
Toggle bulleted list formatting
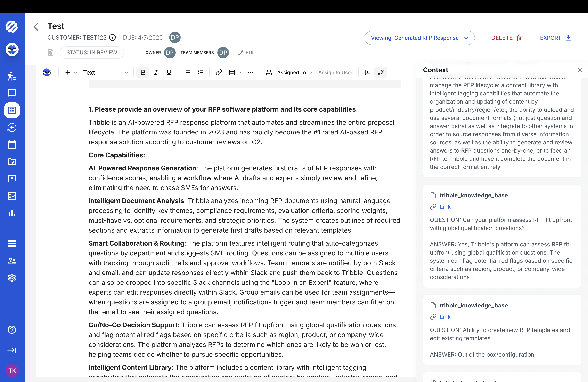pos(187,72)
